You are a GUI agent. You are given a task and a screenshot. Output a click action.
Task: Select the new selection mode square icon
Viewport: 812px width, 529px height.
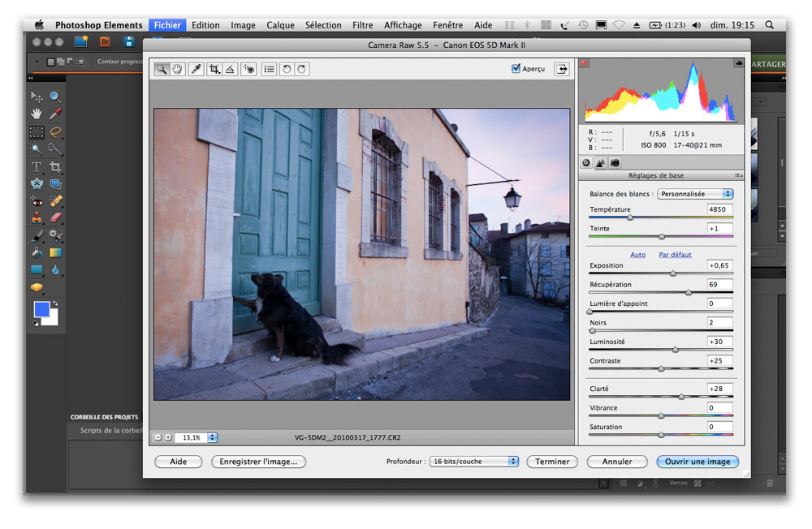click(50, 62)
